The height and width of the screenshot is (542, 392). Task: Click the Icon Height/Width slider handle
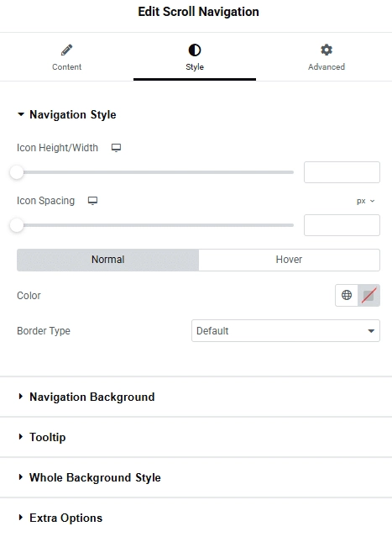click(x=17, y=172)
